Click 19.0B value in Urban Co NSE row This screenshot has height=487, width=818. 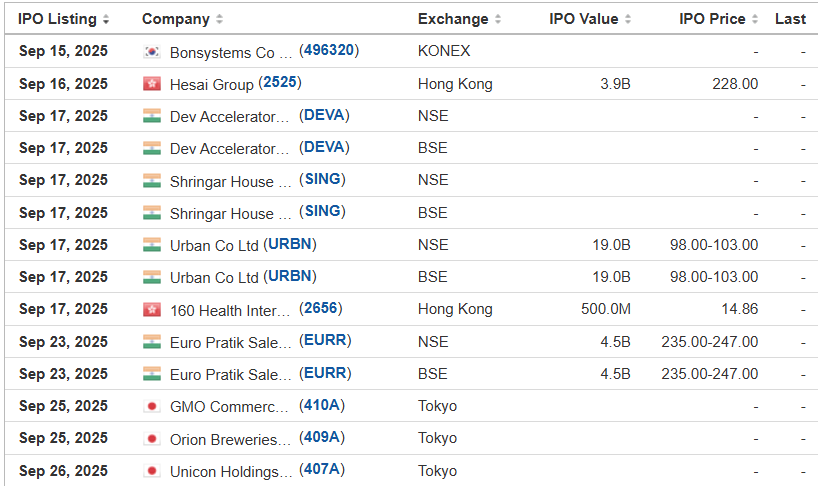(611, 245)
